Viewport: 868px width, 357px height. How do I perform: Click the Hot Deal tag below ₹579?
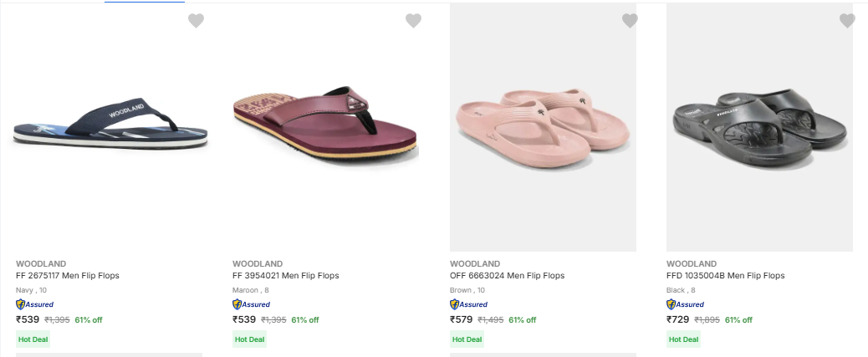pos(467,339)
